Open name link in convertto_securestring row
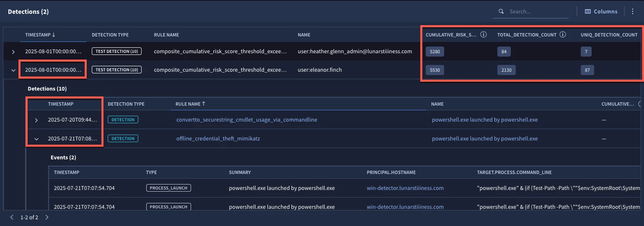Viewport: 644px width, 226px height. (x=485, y=120)
